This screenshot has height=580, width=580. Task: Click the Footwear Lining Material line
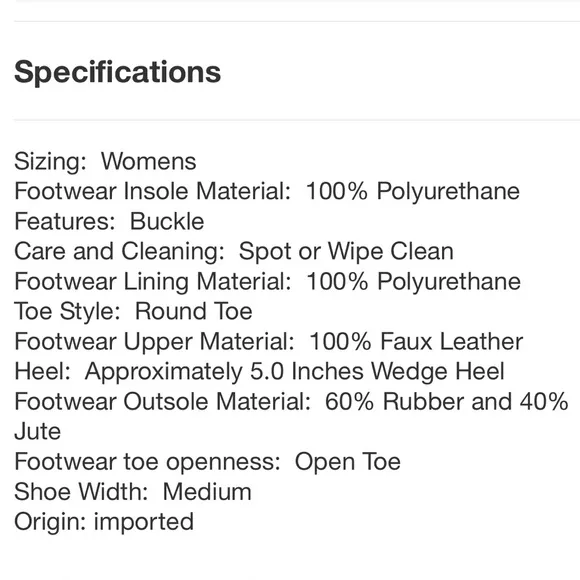point(267,281)
